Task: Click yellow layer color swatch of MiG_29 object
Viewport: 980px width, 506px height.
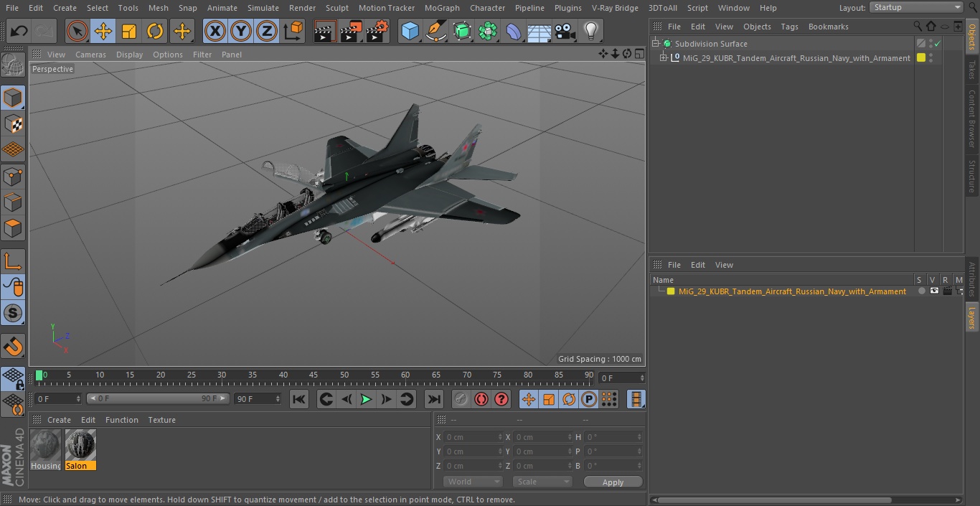Action: pyautogui.click(x=921, y=58)
